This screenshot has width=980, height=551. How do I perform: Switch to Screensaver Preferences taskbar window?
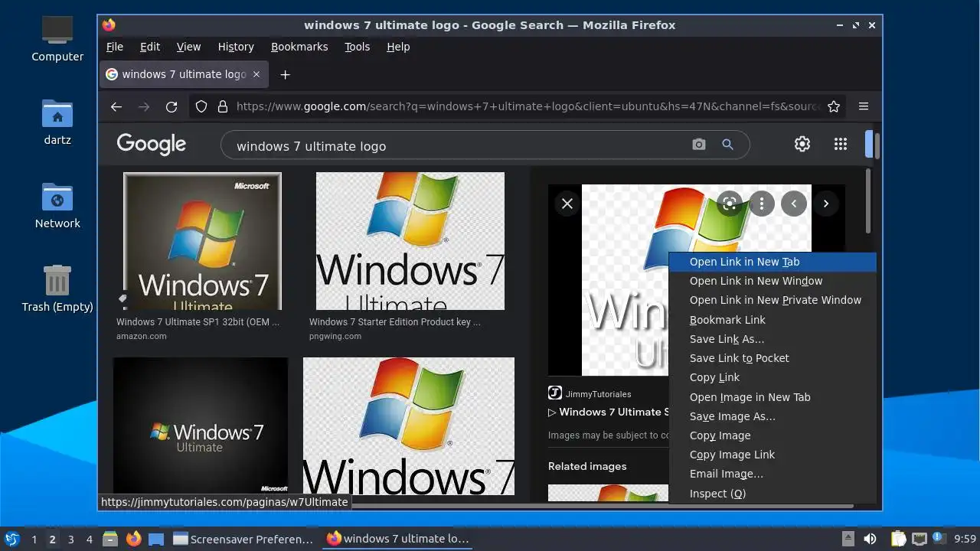point(243,539)
